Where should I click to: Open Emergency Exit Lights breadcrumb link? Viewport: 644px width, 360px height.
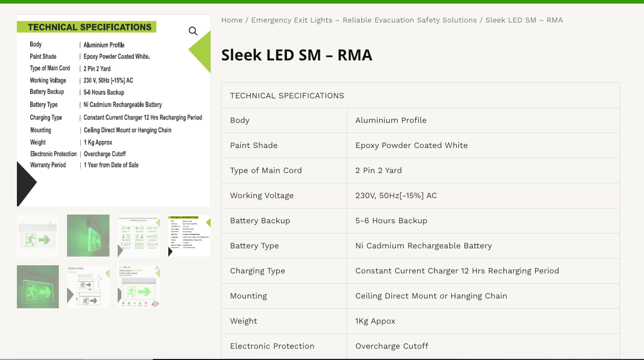(364, 20)
